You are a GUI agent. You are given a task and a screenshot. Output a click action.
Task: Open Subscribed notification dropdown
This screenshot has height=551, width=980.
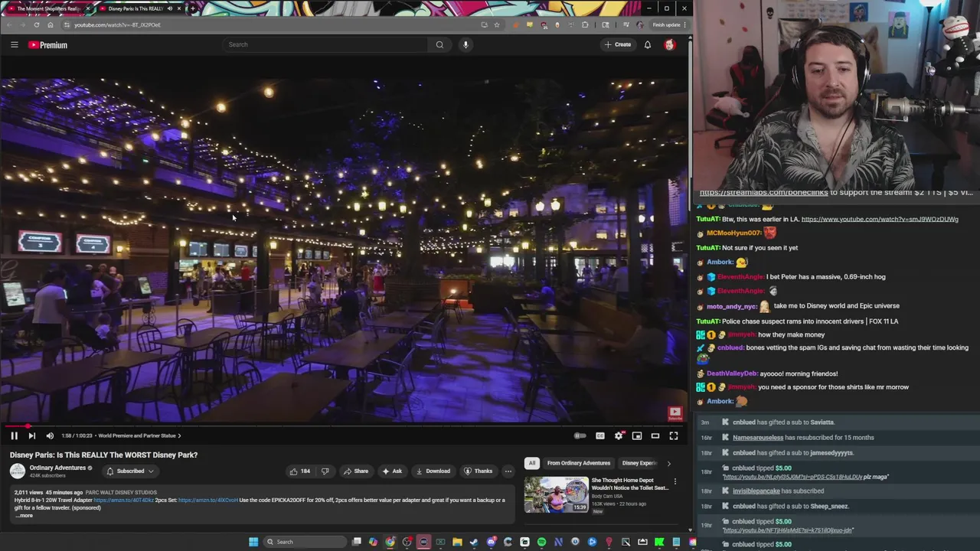pos(130,471)
